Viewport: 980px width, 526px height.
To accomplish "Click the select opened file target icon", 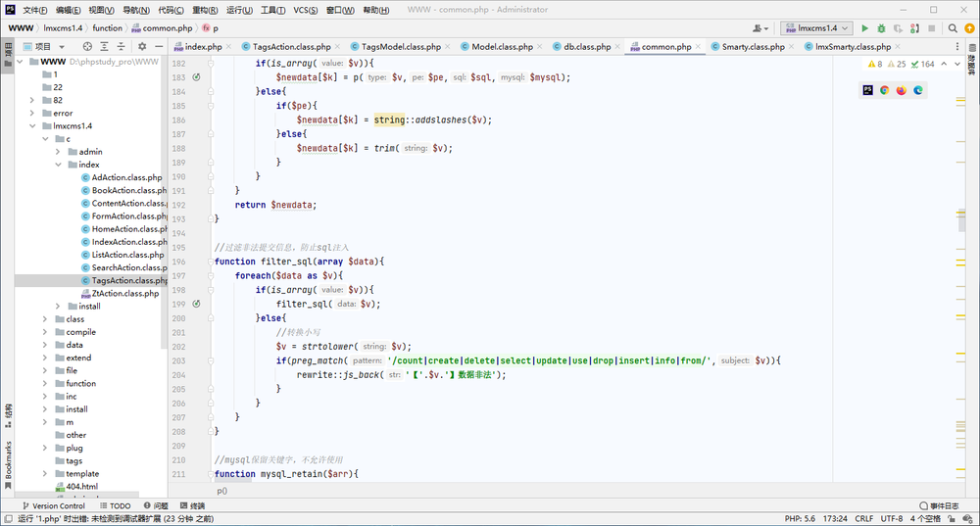I will point(87,46).
